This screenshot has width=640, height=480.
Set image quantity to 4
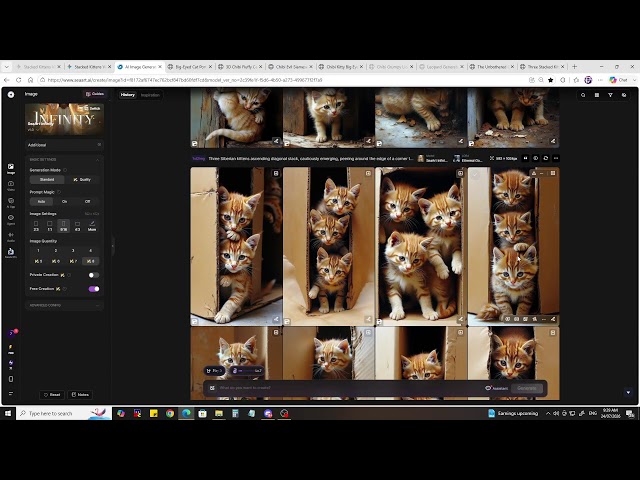[x=91, y=251]
